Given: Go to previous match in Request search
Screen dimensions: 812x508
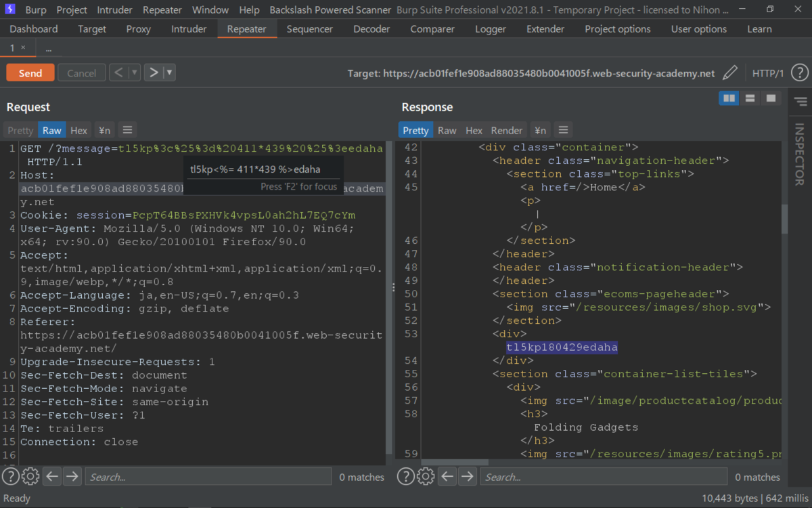Looking at the screenshot, I should click(x=52, y=476).
